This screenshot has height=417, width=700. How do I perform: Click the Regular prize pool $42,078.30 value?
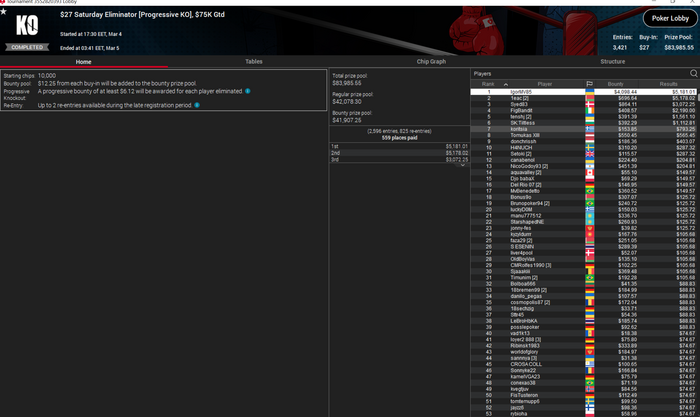[347, 102]
